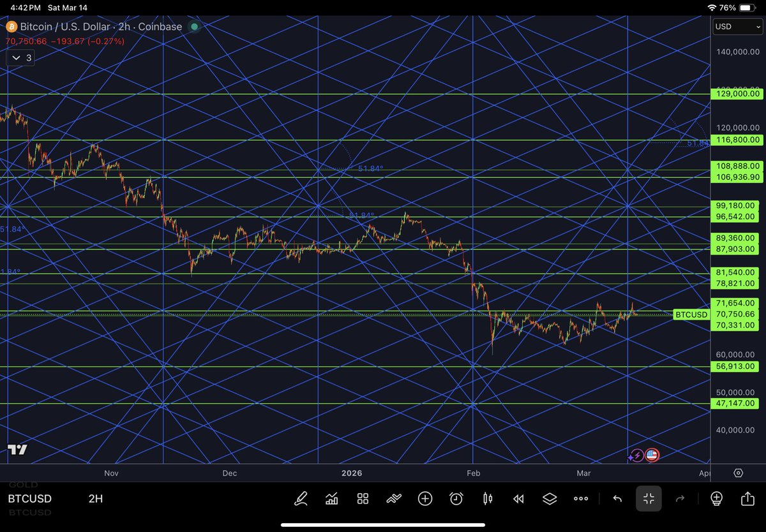Start bar replay with the rewind icon
This screenshot has height=532, width=766.
(518, 498)
